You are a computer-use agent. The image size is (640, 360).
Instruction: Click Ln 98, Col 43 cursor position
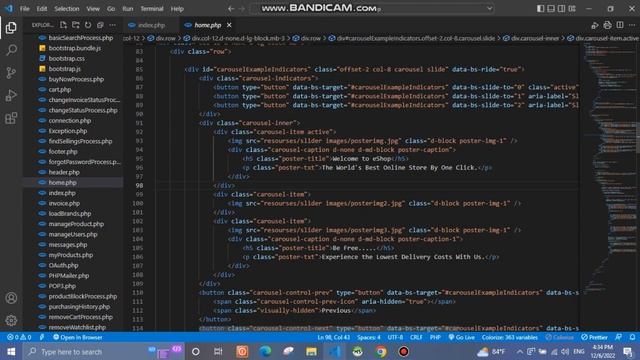pos(333,337)
